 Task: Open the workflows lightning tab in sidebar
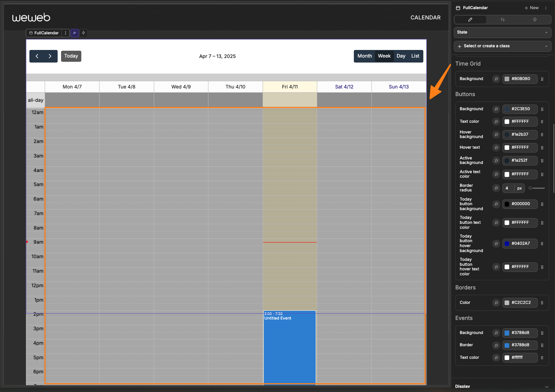coord(535,19)
